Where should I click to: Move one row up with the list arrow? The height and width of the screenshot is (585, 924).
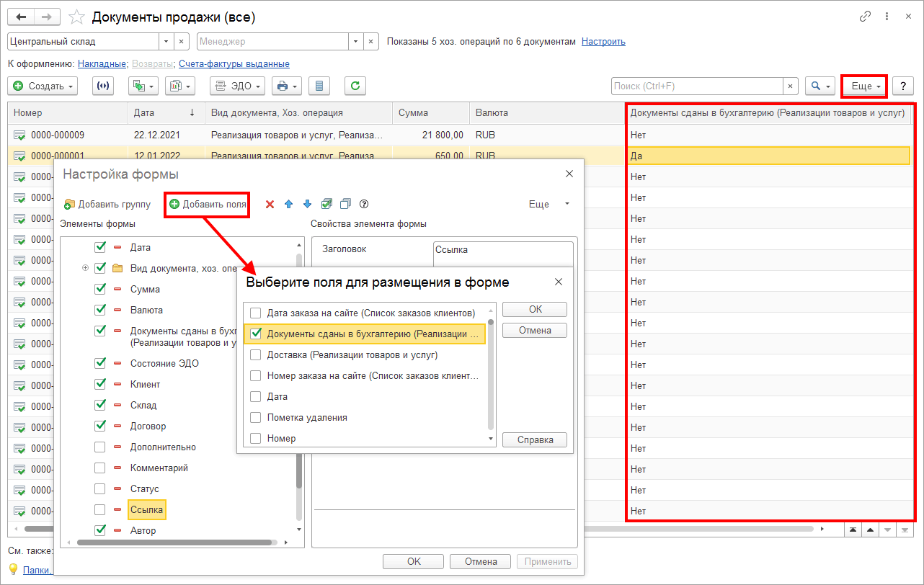870,530
